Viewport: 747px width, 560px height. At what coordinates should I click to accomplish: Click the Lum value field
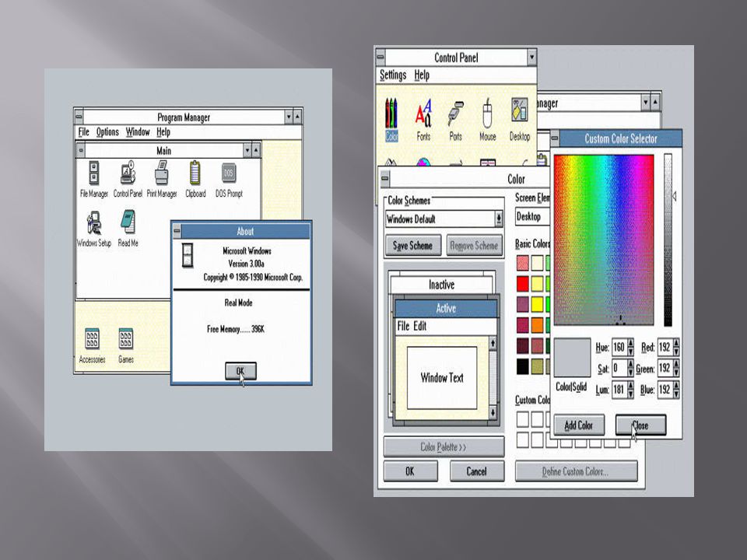[619, 390]
